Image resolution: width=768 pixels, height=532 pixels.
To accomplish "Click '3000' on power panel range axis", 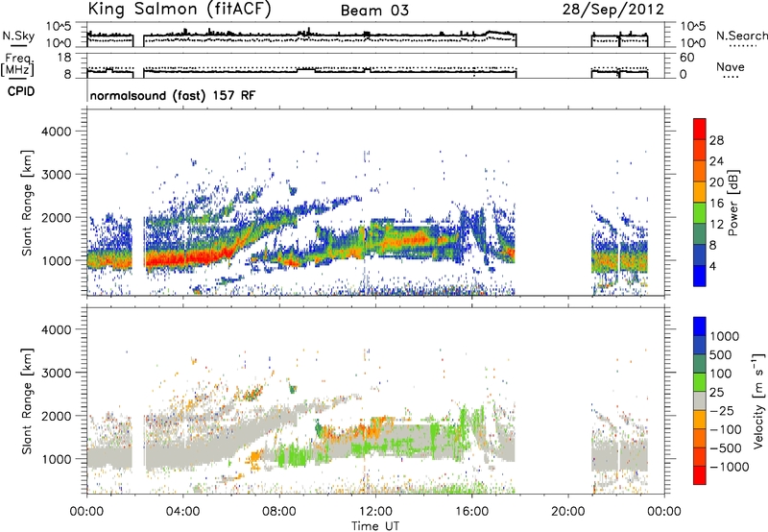I will 56,175.
